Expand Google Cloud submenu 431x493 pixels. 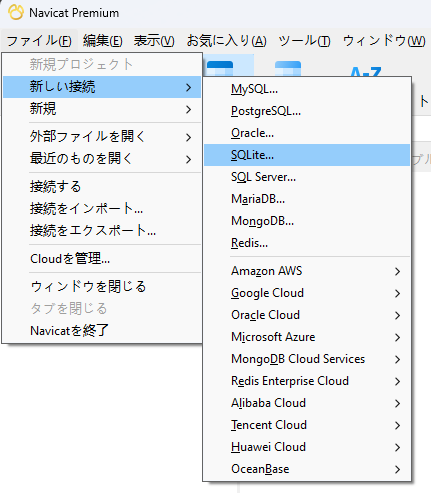click(x=307, y=293)
